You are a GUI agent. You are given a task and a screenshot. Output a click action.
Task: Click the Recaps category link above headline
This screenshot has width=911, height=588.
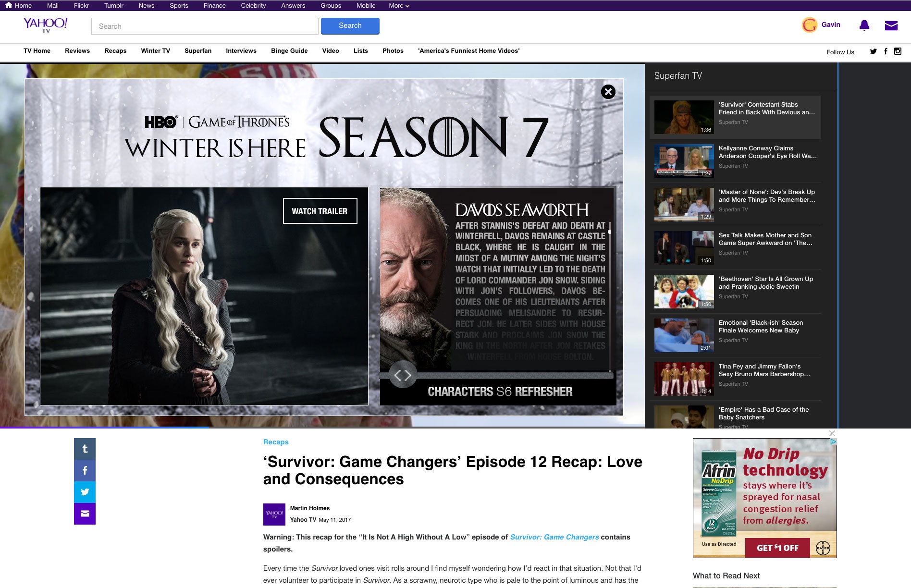tap(276, 442)
